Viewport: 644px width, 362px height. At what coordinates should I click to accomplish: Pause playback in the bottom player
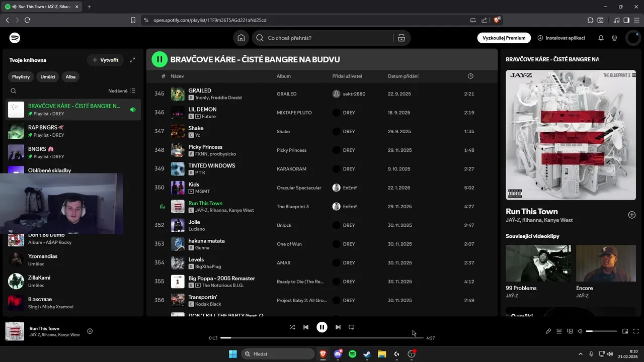[x=322, y=327]
